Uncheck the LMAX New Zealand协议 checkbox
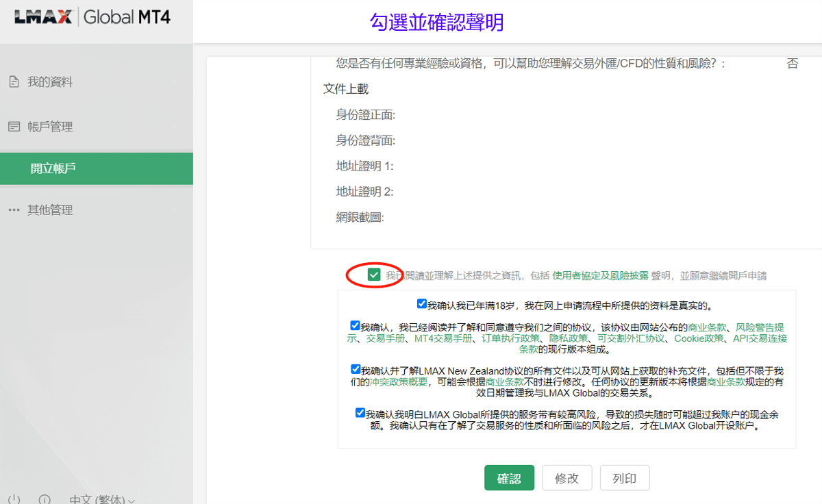This screenshot has width=822, height=504. (356, 369)
